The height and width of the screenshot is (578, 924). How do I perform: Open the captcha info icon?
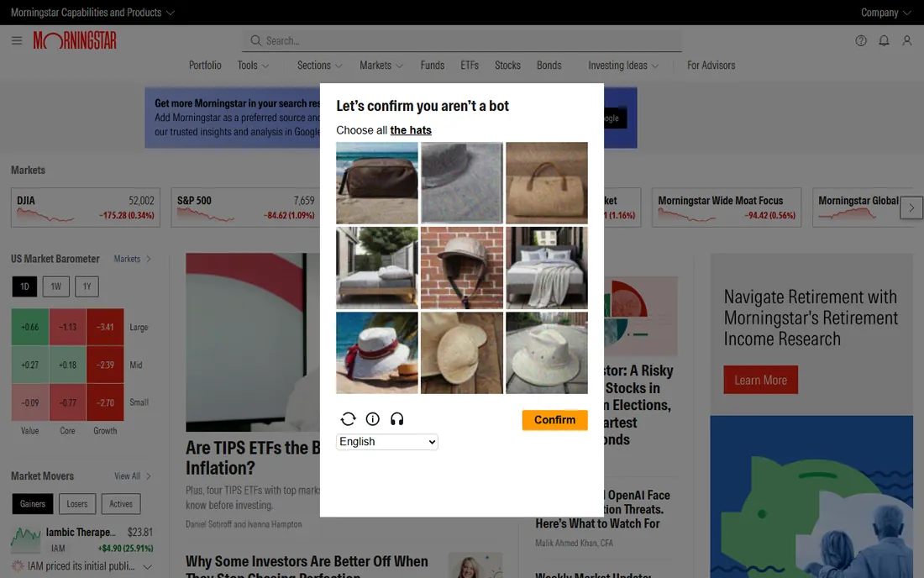[x=372, y=419]
